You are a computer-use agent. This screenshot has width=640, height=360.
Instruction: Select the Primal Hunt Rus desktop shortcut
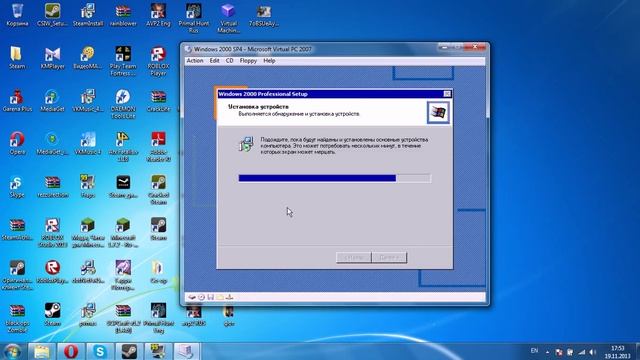[x=193, y=18]
